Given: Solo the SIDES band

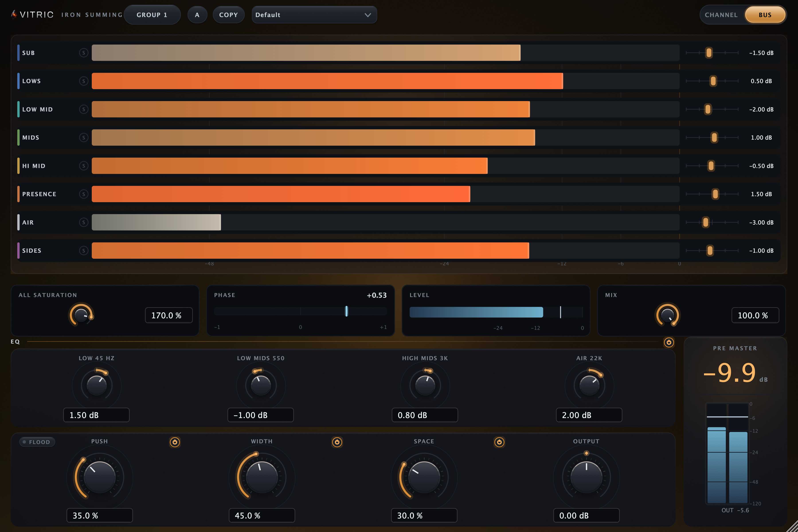Looking at the screenshot, I should click(x=84, y=250).
